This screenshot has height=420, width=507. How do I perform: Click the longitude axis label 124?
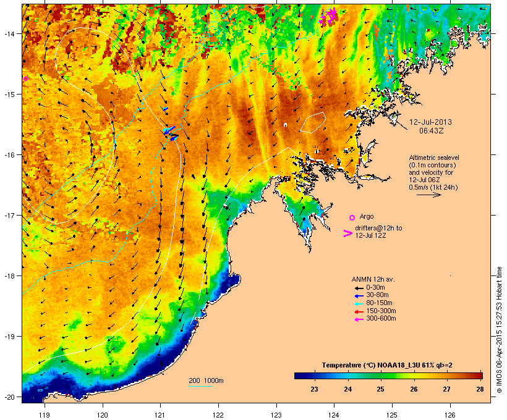click(334, 415)
